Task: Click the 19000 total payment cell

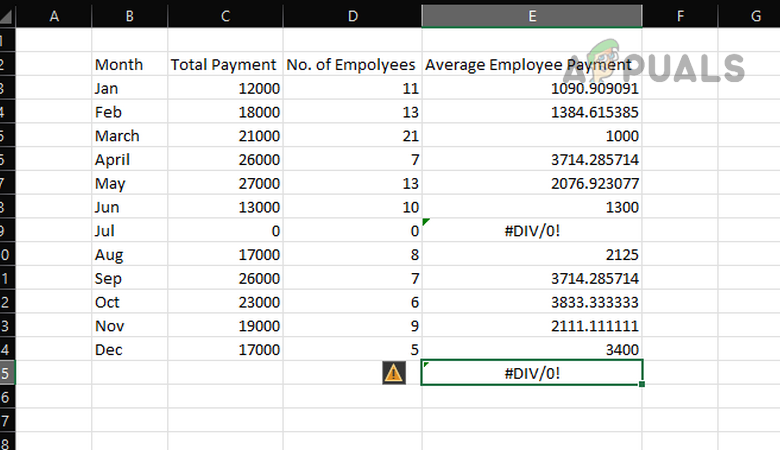Action: (x=225, y=326)
